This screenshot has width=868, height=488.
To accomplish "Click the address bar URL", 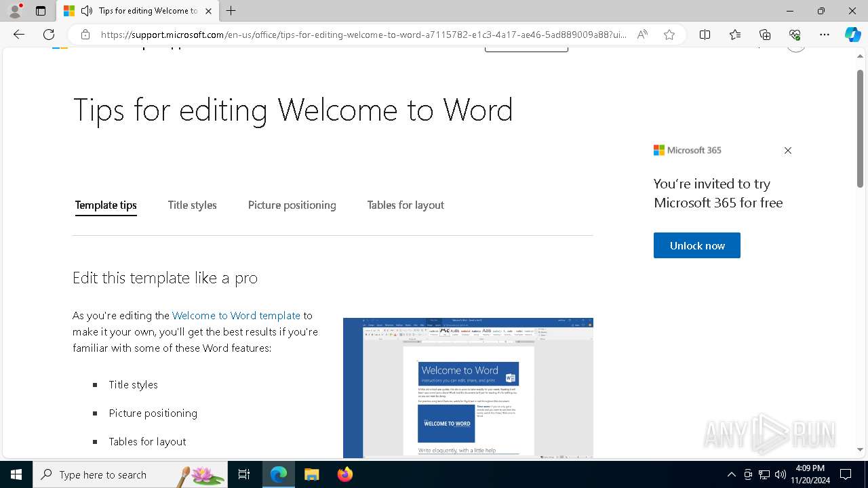I will click(363, 35).
